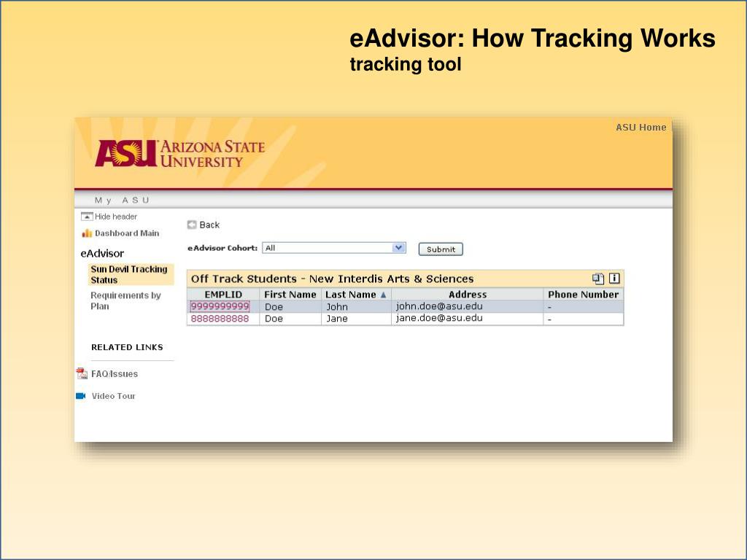Click the Submit button
747x560 pixels.
[x=441, y=249]
